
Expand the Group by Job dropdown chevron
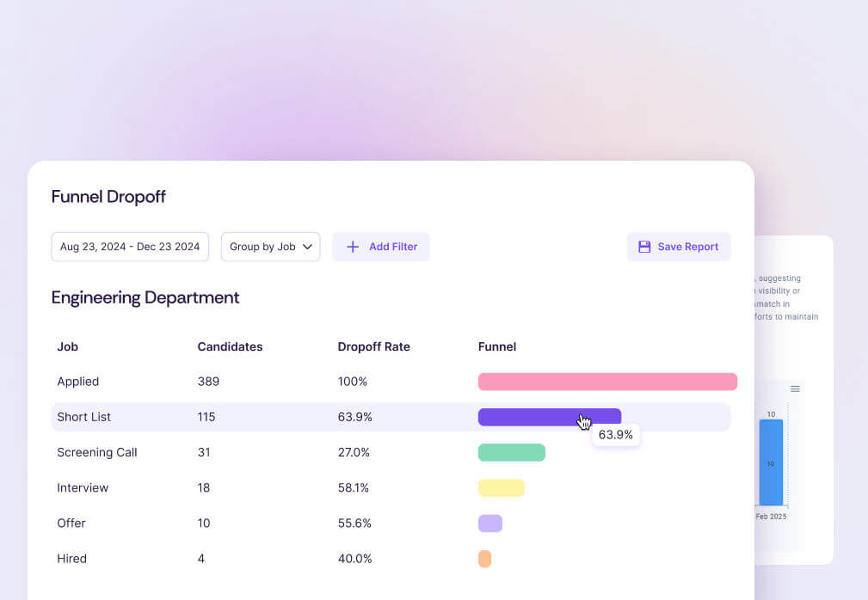(x=307, y=247)
